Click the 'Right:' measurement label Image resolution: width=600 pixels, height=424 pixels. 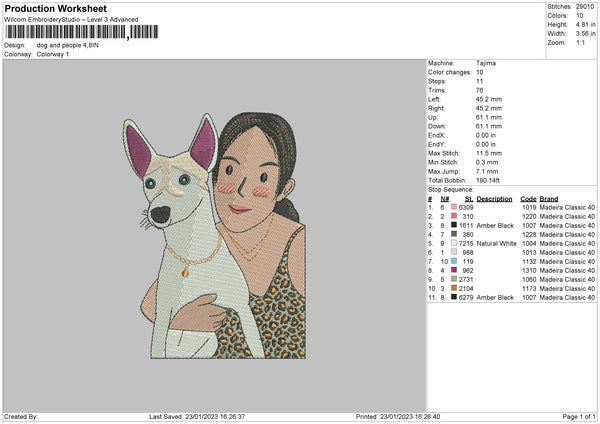tap(436, 108)
